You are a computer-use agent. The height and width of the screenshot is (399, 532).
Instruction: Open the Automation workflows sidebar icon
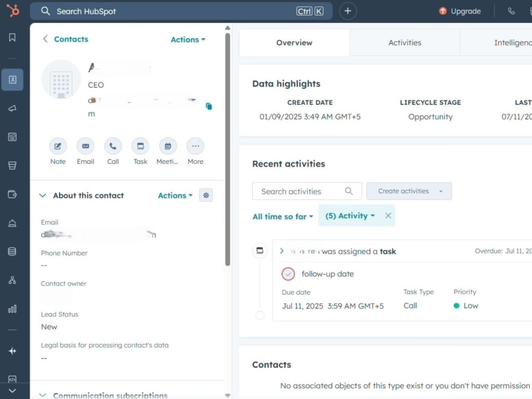click(x=12, y=280)
